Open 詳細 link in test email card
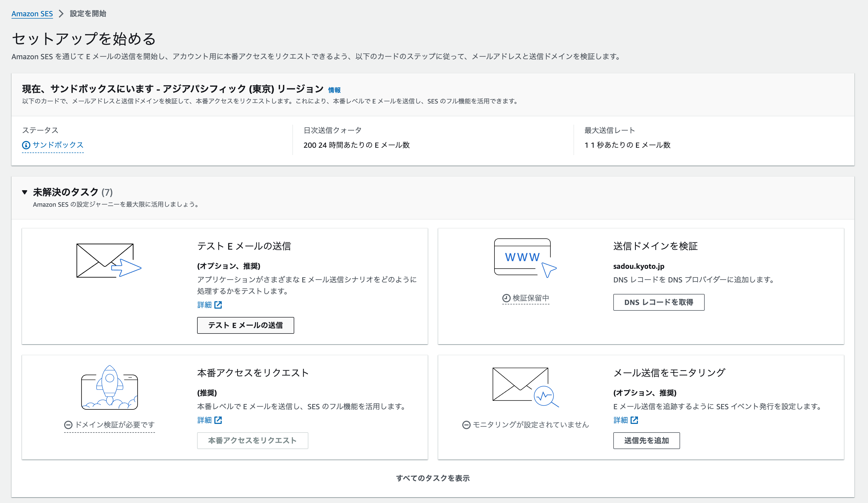 tap(204, 305)
